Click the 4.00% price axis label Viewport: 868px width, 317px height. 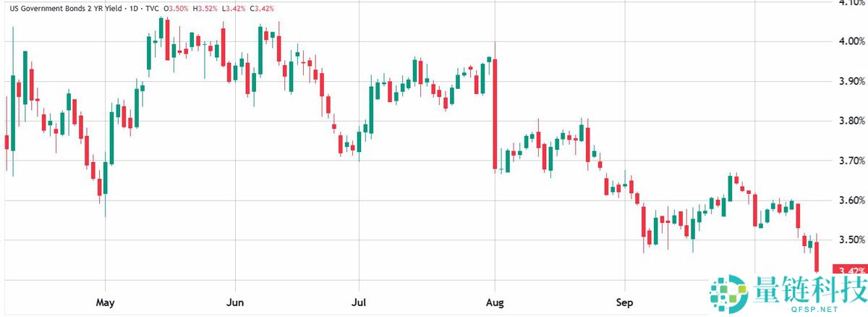849,41
